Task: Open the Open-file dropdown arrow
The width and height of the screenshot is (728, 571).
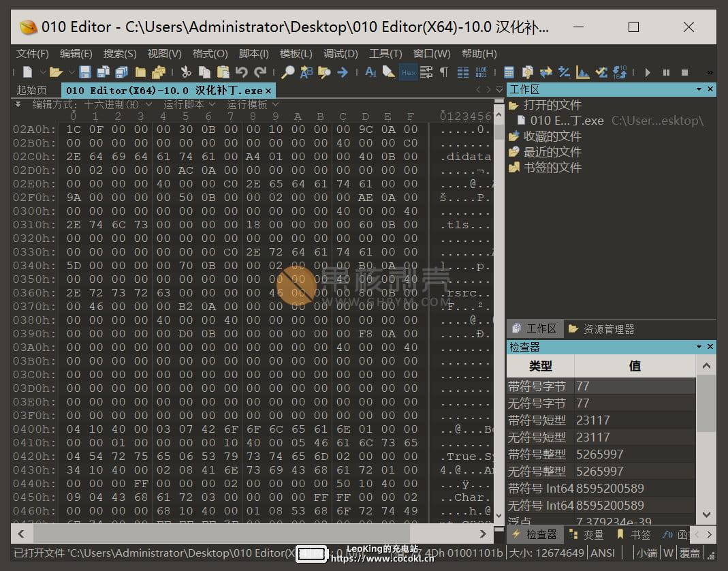Action: pyautogui.click(x=71, y=72)
